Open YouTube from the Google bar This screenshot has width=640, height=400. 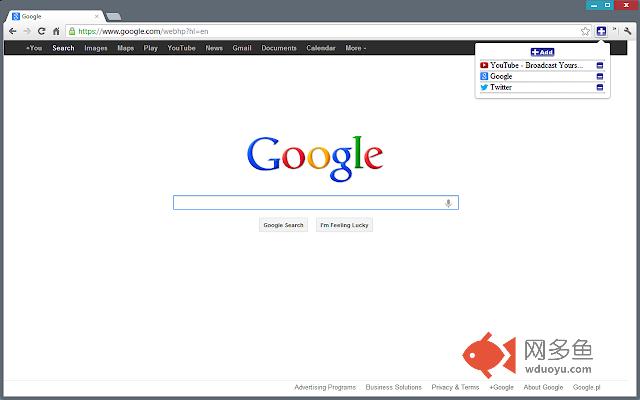coord(181,48)
